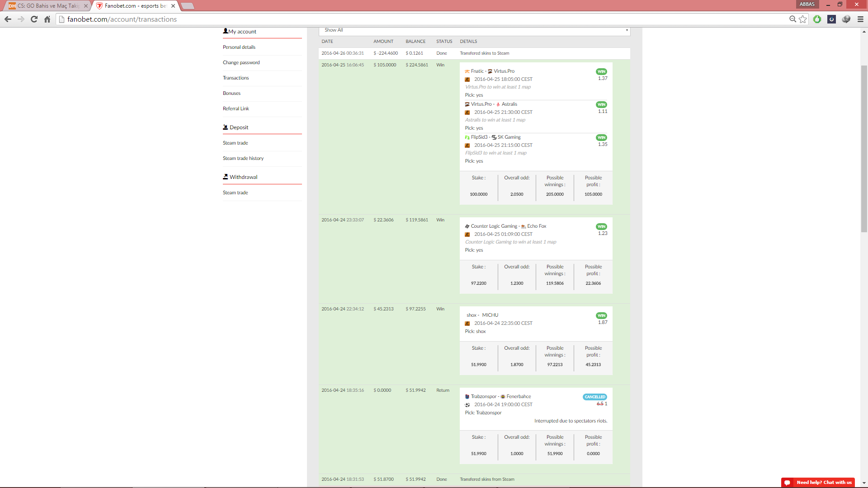
Task: Click the browser back arrow
Action: [8, 19]
